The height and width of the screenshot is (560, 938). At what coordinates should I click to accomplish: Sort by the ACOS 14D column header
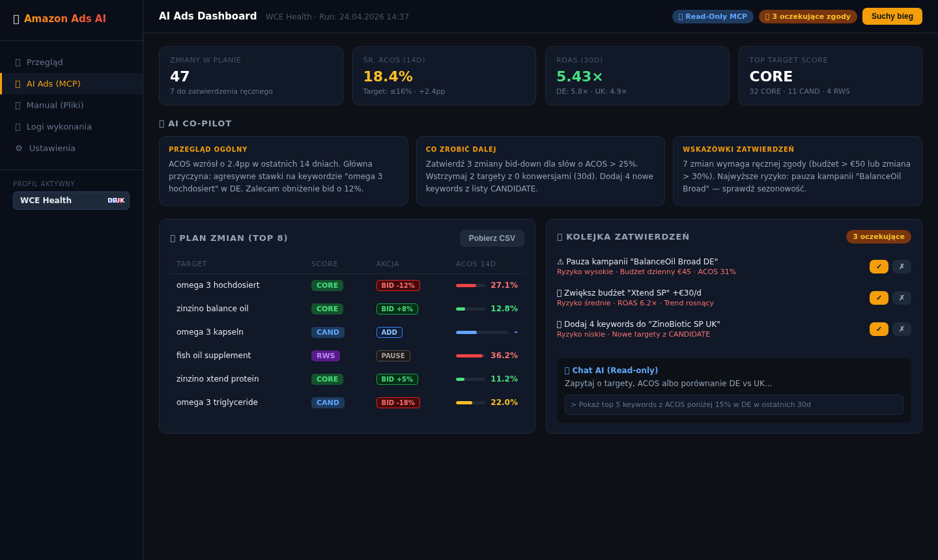point(476,264)
